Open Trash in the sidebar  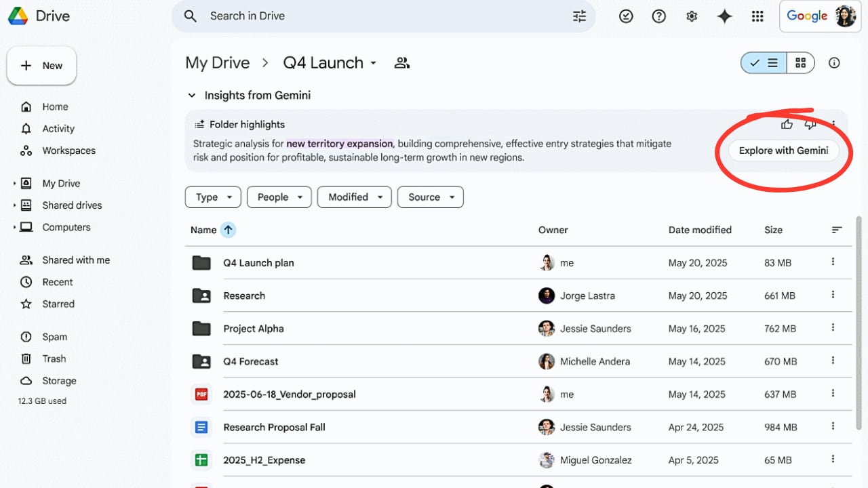click(54, 359)
